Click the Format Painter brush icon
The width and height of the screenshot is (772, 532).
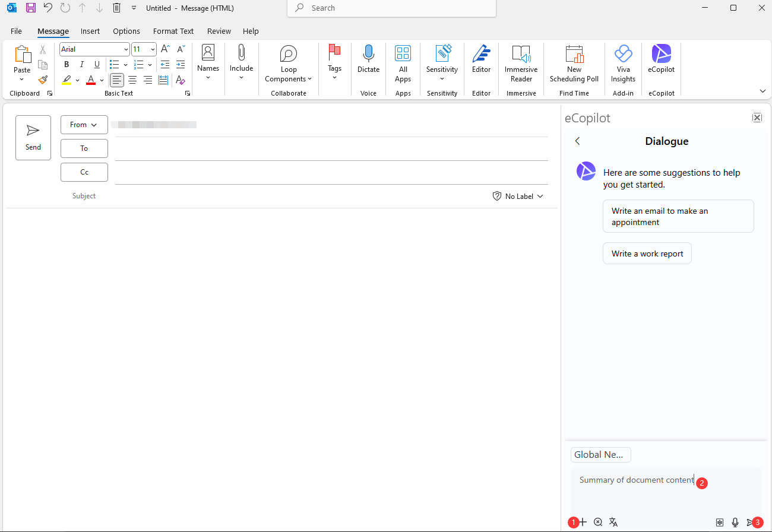click(43, 80)
